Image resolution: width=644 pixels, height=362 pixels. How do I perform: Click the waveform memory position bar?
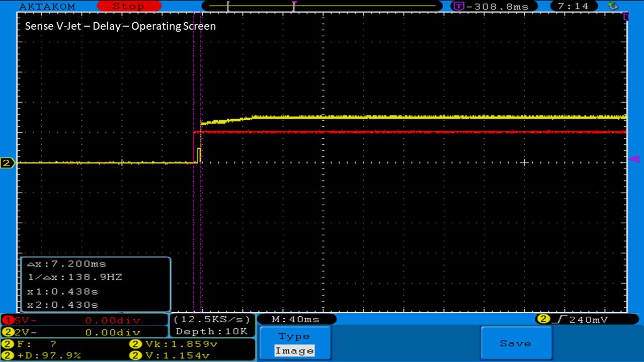[x=322, y=7]
